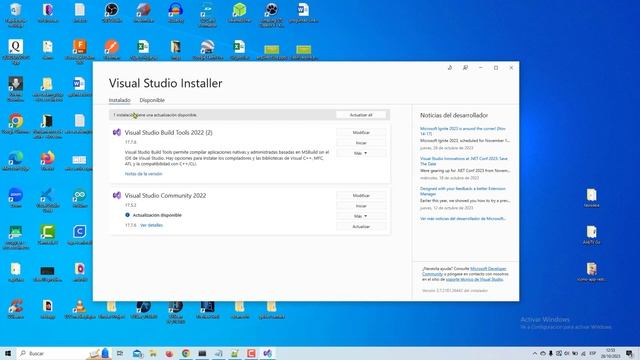Click the Actualizar all button

pos(361,115)
